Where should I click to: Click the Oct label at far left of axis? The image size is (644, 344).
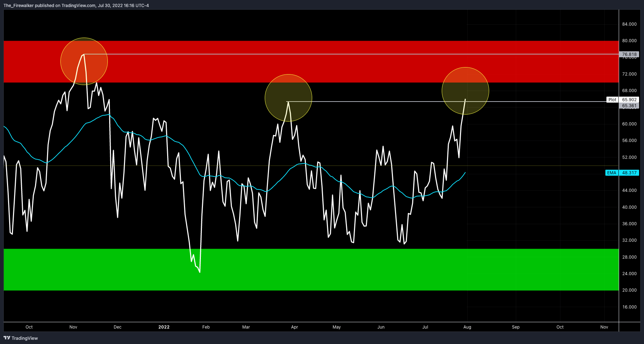pos(29,327)
